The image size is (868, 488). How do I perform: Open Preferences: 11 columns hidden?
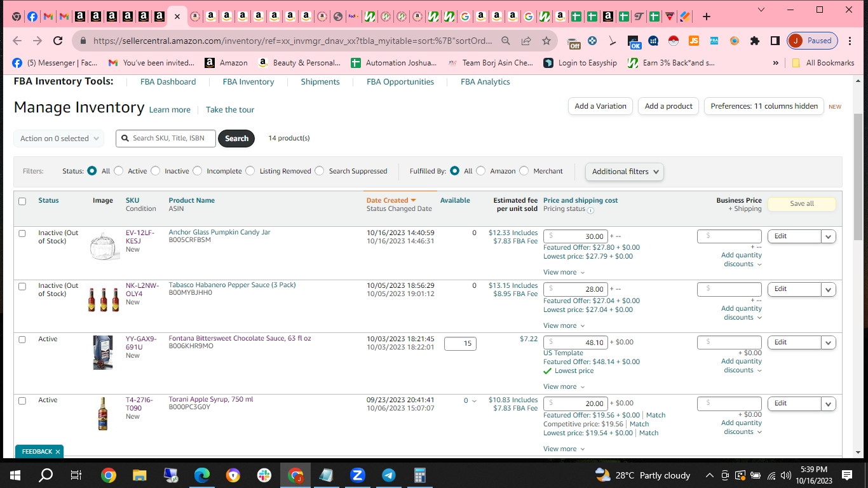pyautogui.click(x=764, y=106)
